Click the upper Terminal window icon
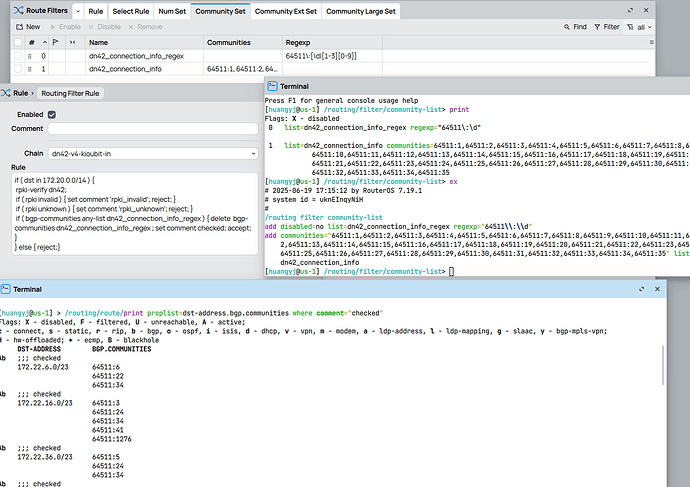690x487 pixels. coord(272,86)
